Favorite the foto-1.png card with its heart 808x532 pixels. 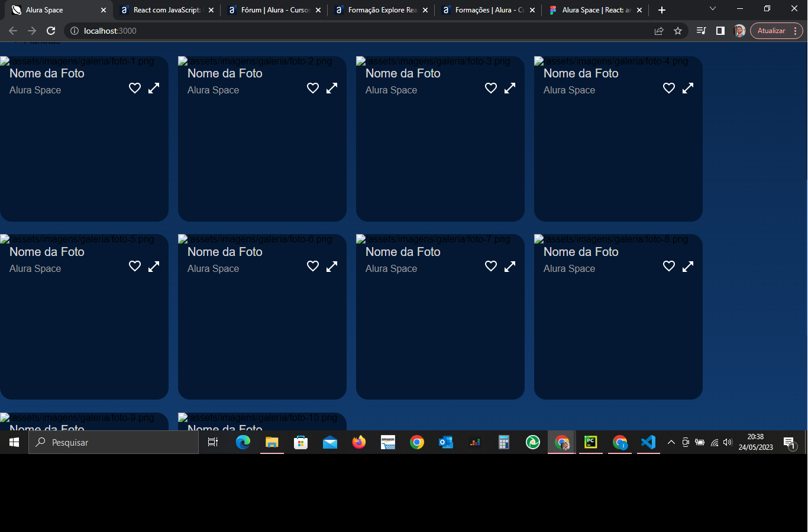tap(135, 88)
